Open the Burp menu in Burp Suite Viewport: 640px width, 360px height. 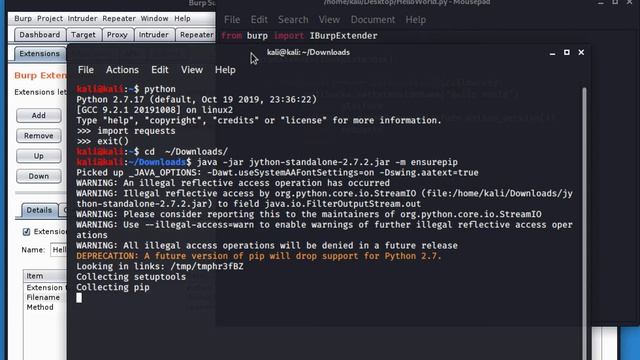click(23, 18)
